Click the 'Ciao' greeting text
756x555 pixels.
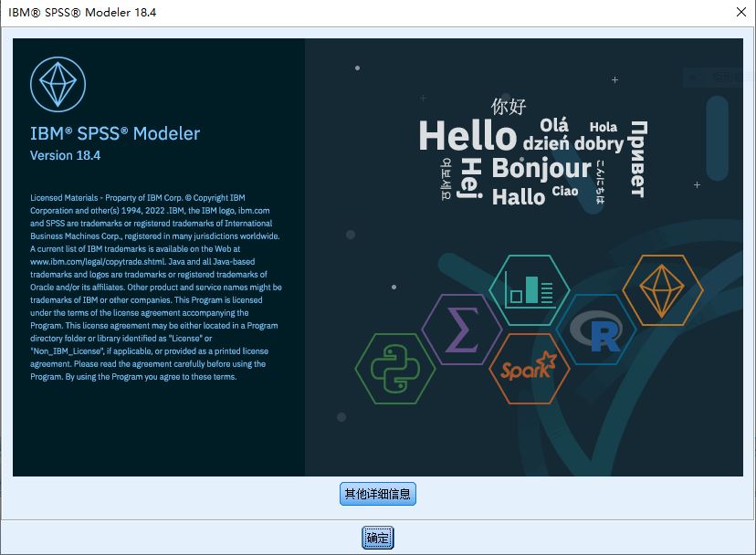tap(564, 192)
